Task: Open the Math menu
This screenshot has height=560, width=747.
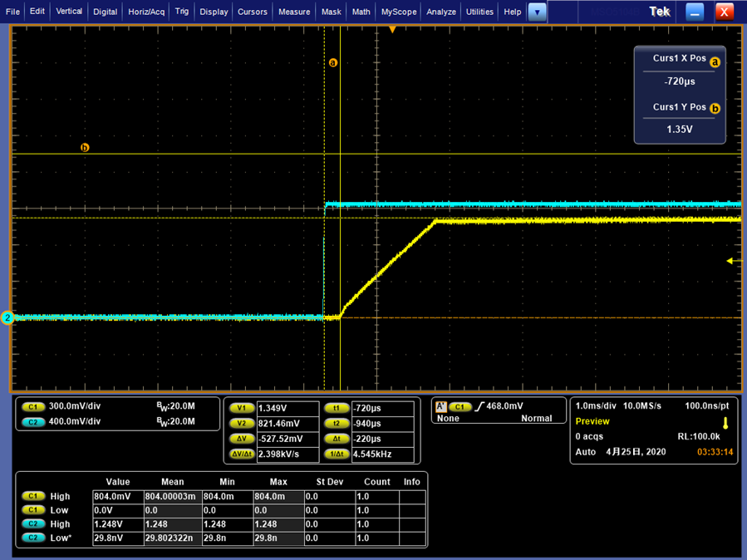Action: (361, 12)
